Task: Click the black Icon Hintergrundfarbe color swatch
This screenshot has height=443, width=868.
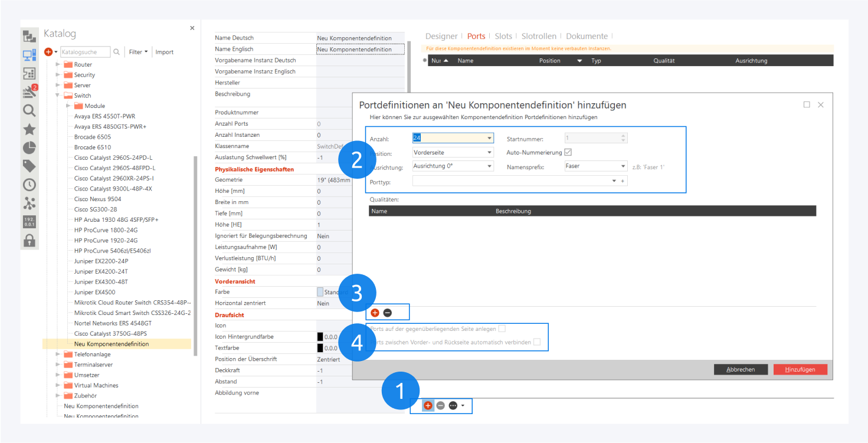Action: (320, 337)
